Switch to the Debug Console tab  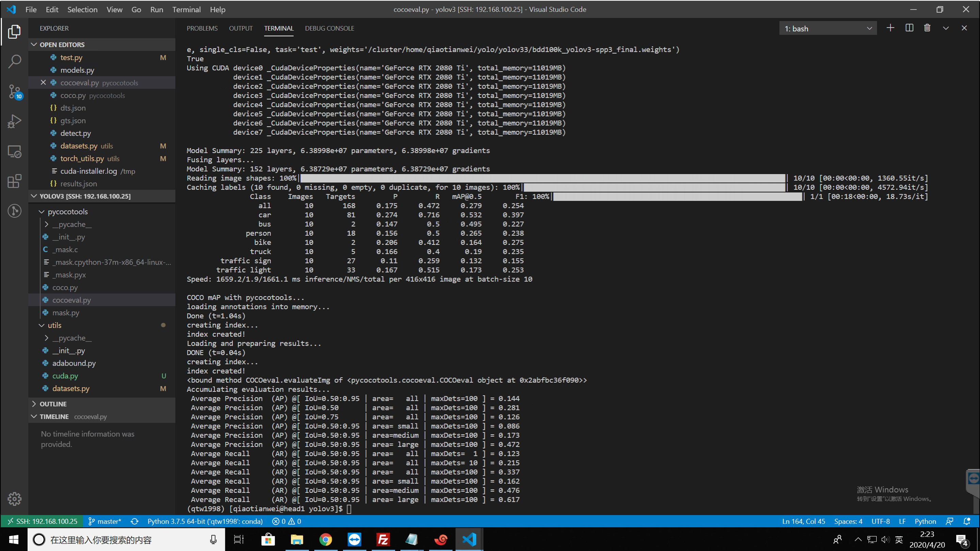[329, 28]
